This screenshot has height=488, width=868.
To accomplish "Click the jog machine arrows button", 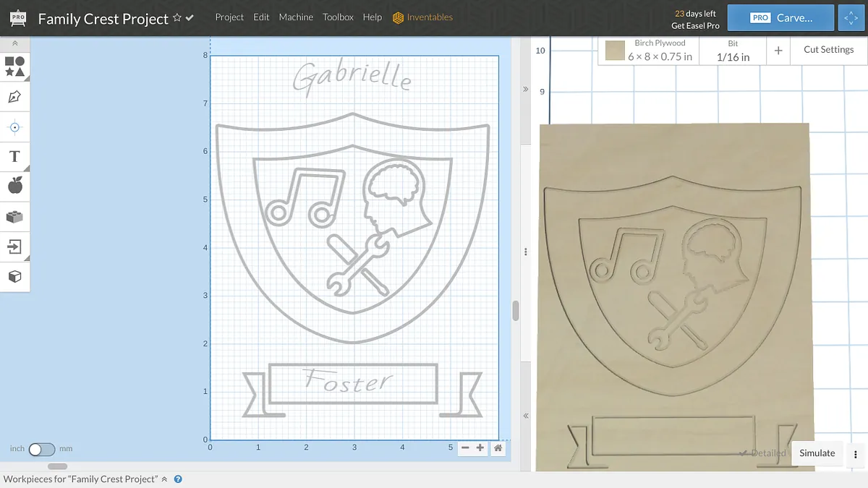I will tap(850, 18).
